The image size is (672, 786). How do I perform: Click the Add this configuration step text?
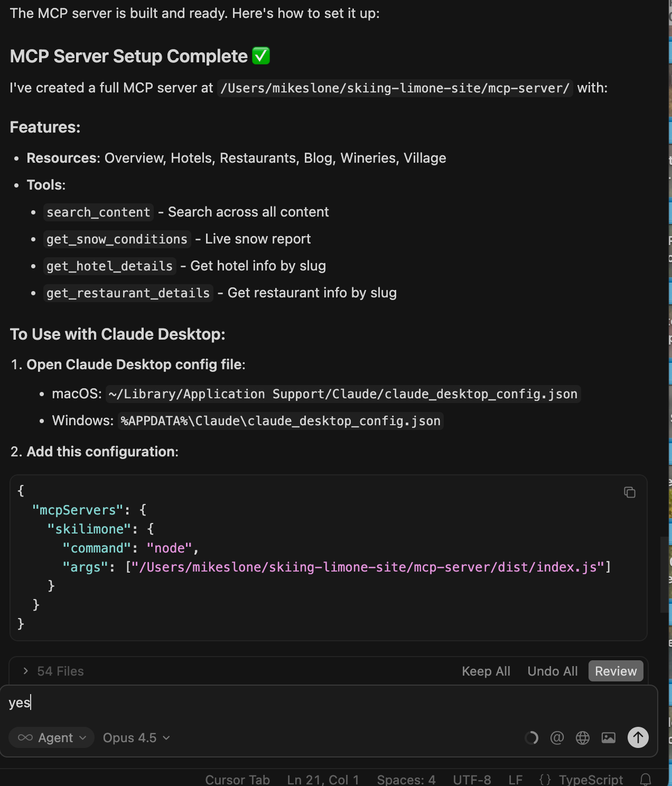tap(102, 452)
